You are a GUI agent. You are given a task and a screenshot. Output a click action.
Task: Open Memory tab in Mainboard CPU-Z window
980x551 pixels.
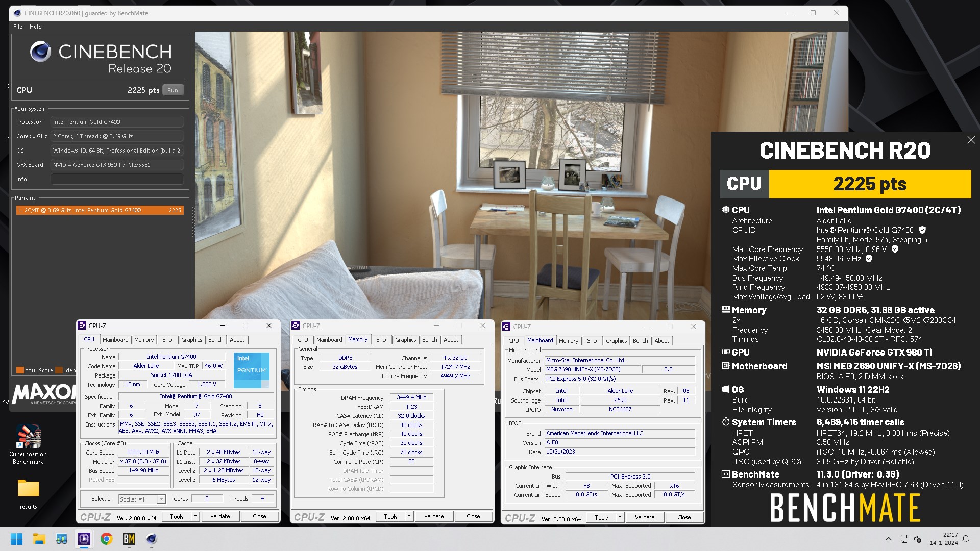click(x=569, y=341)
